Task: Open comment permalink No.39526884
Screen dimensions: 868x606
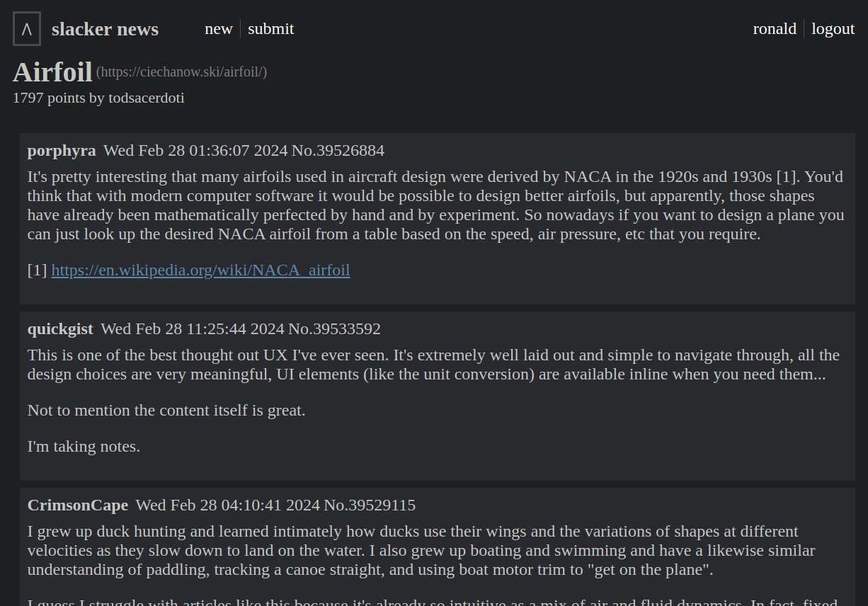Action: pos(338,151)
